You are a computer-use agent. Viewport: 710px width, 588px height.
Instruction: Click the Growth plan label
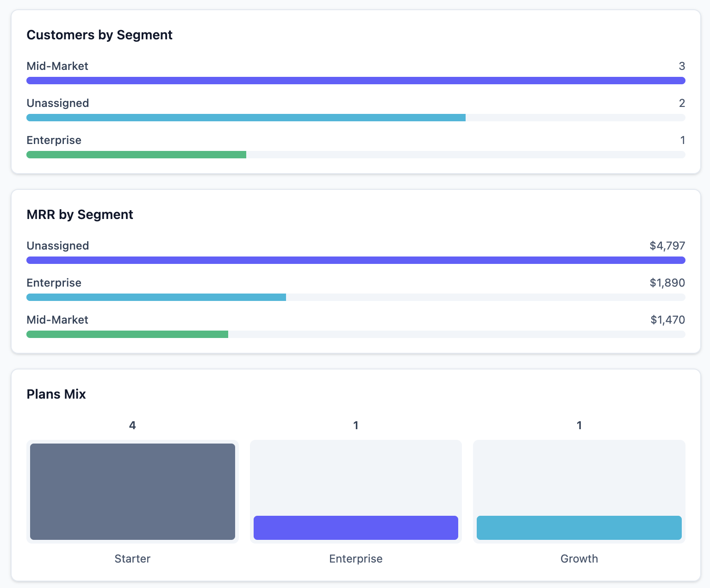(579, 559)
